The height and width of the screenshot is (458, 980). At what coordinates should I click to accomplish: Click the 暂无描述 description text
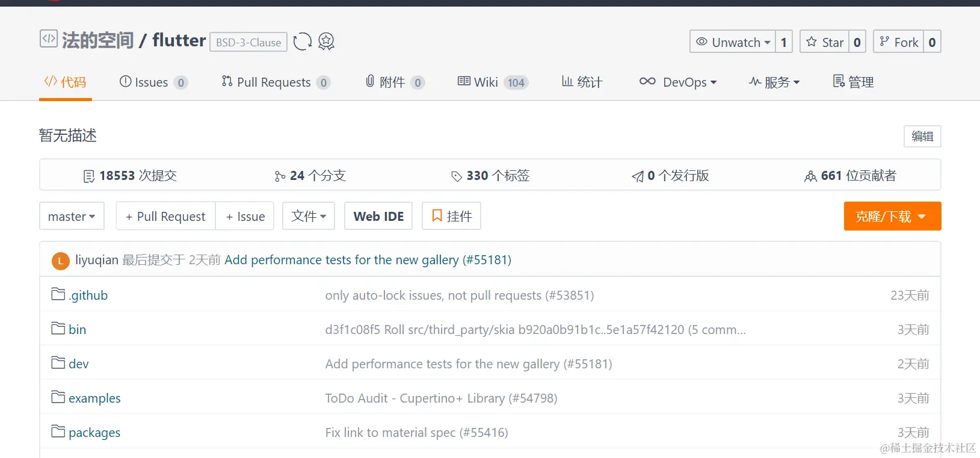[68, 135]
